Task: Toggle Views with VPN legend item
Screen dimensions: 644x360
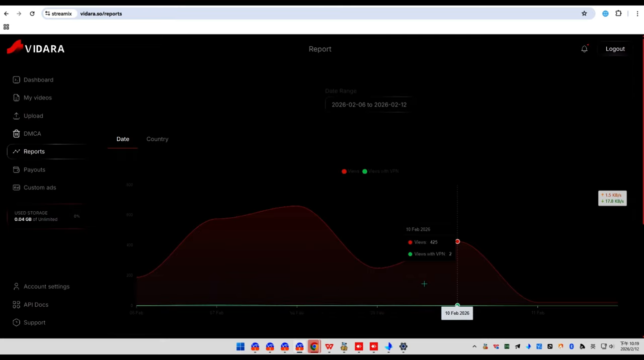Action: tap(381, 171)
